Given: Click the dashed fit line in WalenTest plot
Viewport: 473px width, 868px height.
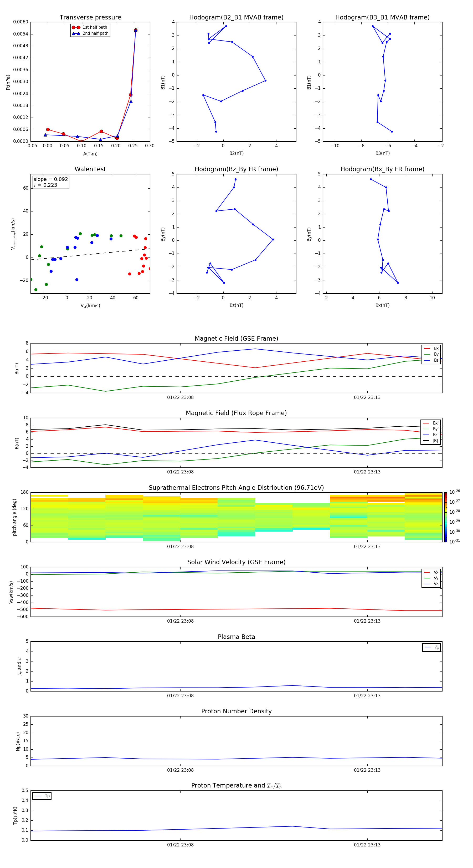Looking at the screenshot, I should pyautogui.click(x=90, y=254).
